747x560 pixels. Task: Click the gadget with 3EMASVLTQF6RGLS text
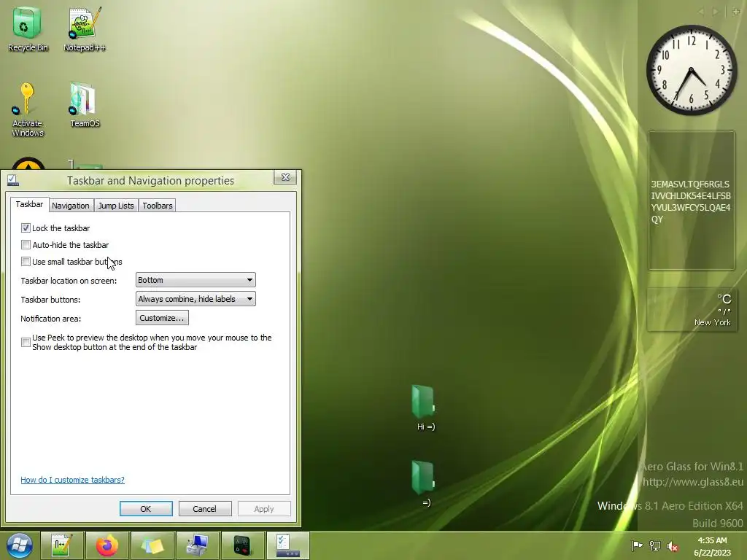pos(692,201)
